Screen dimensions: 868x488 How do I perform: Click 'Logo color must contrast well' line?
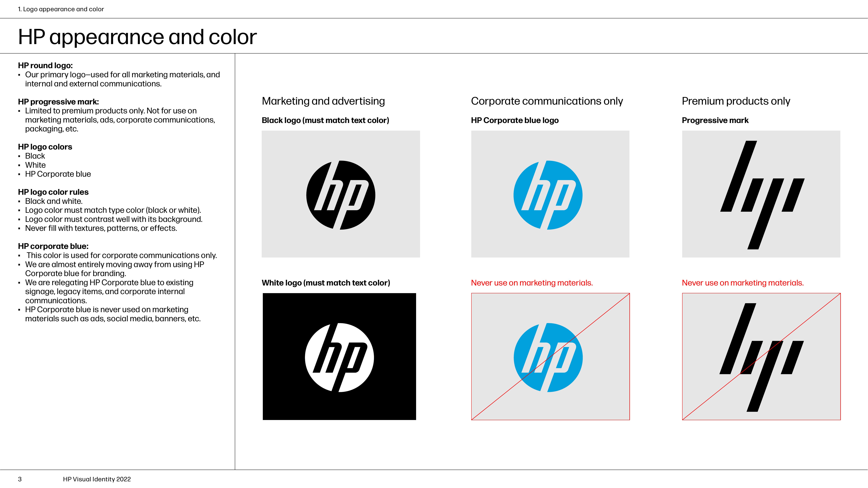114,219
